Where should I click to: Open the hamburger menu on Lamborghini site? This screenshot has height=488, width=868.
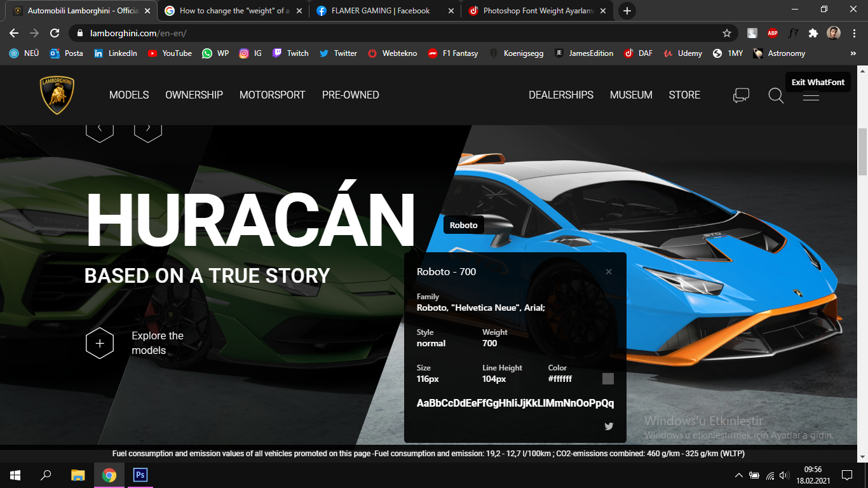tap(811, 97)
